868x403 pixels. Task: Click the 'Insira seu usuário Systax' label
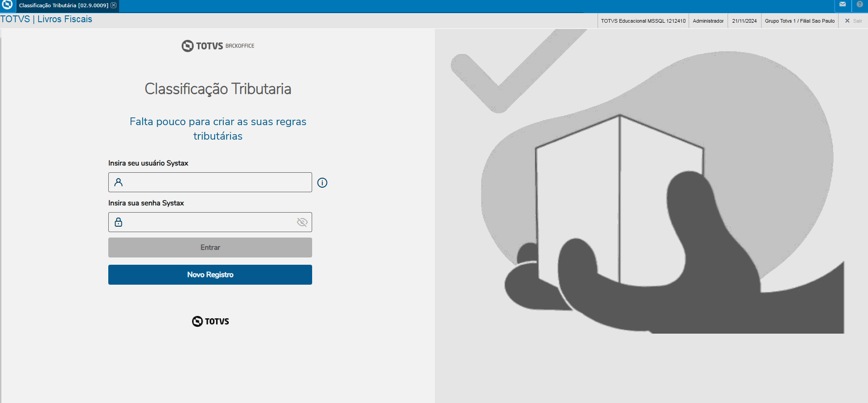[148, 163]
